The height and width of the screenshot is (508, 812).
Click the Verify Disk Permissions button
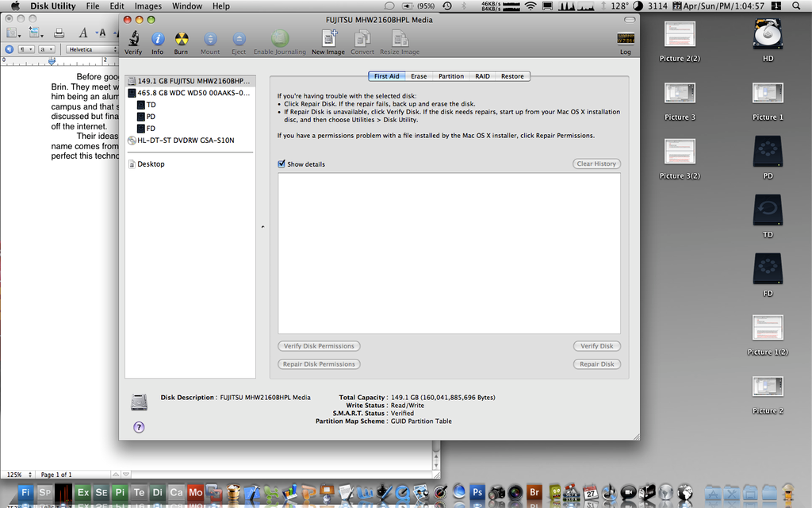tap(319, 346)
